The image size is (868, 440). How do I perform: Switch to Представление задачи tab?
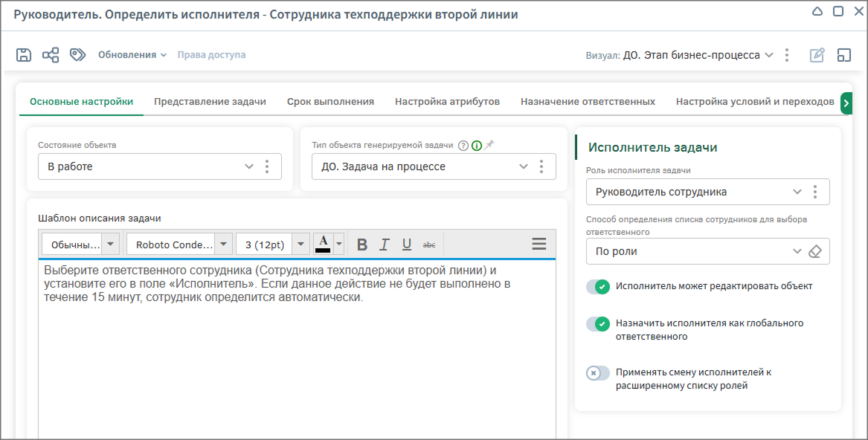[210, 102]
